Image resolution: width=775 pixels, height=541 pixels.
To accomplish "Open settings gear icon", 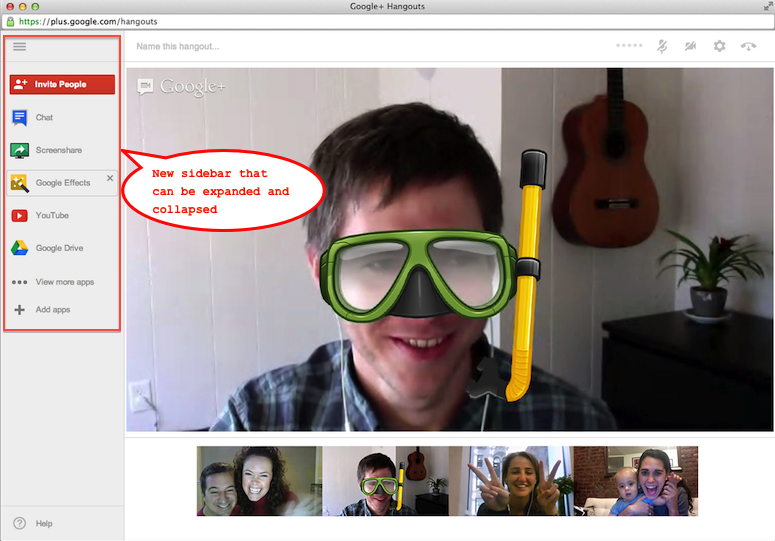I will (719, 46).
